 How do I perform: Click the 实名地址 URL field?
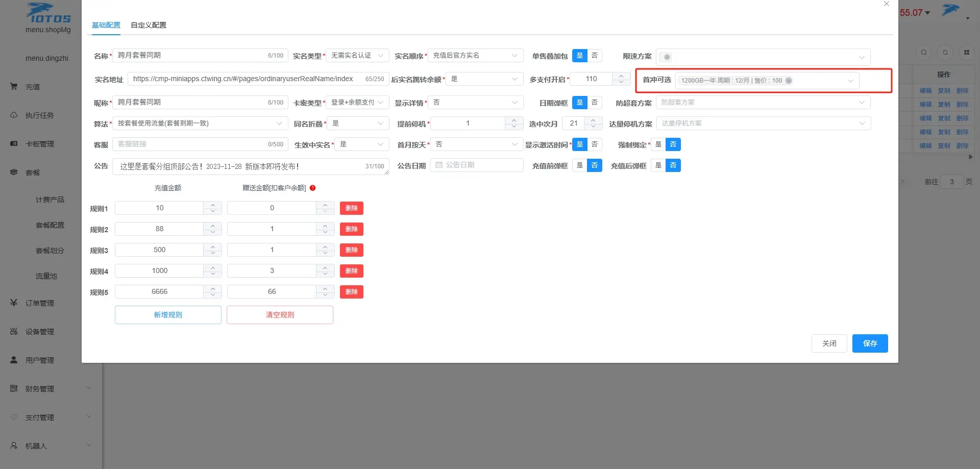[258, 79]
